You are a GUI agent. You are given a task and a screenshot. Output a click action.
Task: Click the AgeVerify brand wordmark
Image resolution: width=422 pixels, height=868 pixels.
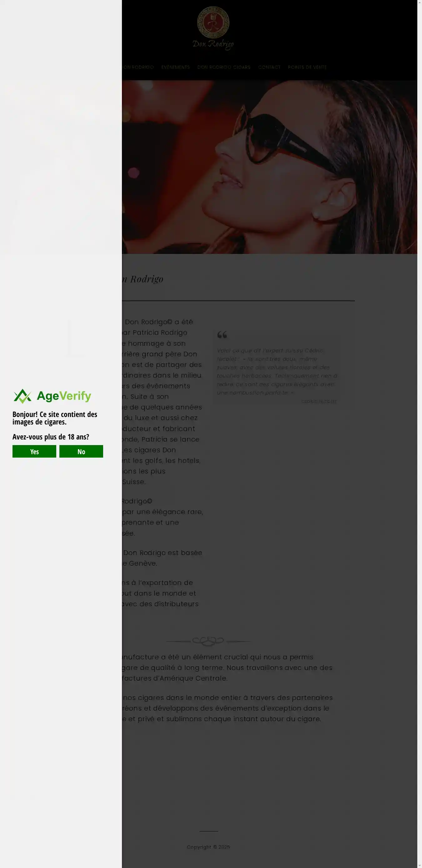pyautogui.click(x=64, y=396)
